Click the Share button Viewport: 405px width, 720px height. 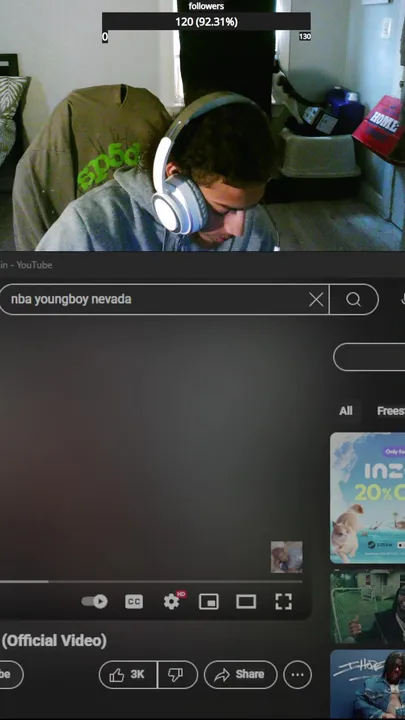pyautogui.click(x=241, y=675)
